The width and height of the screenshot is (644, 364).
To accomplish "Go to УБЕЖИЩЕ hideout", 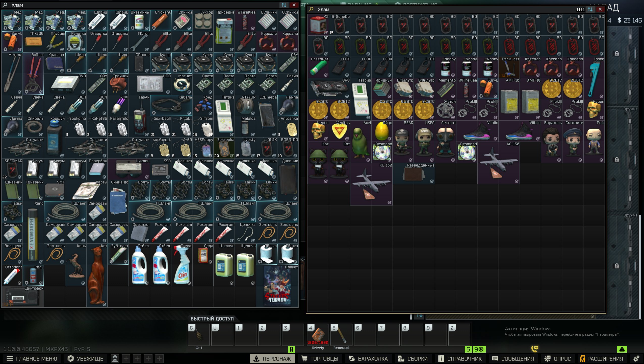I will pos(85,358).
